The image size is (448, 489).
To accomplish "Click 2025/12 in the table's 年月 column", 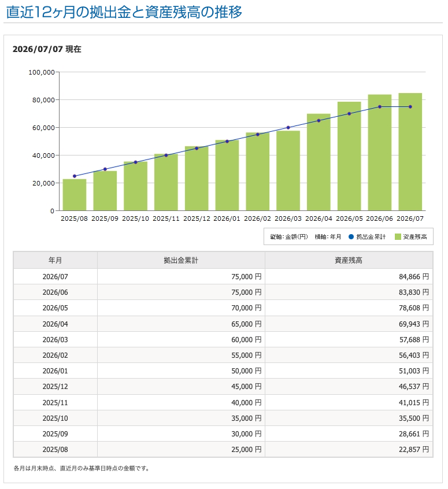I will pyautogui.click(x=55, y=387).
